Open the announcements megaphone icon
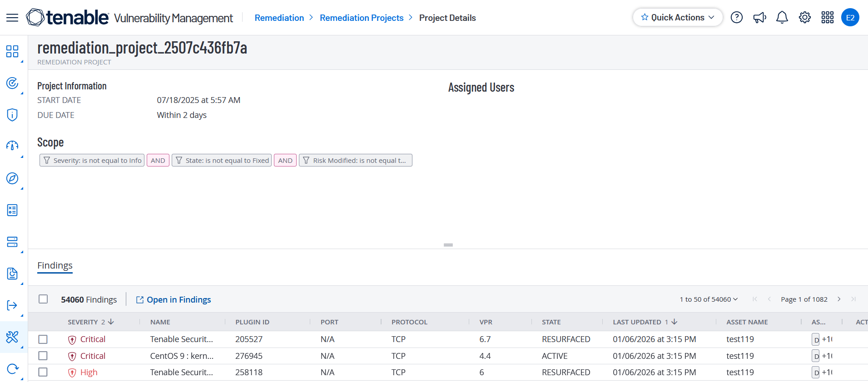This screenshot has width=868, height=382. coord(759,18)
